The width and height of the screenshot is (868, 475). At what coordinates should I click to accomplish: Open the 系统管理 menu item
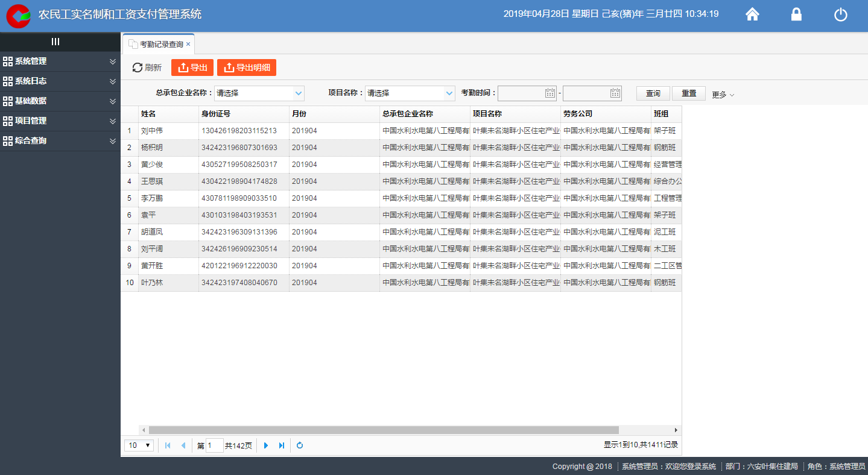tap(60, 61)
